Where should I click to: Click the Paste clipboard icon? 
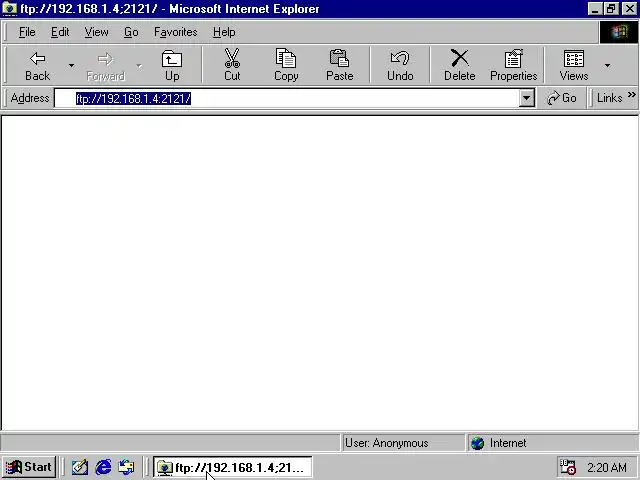point(339,58)
